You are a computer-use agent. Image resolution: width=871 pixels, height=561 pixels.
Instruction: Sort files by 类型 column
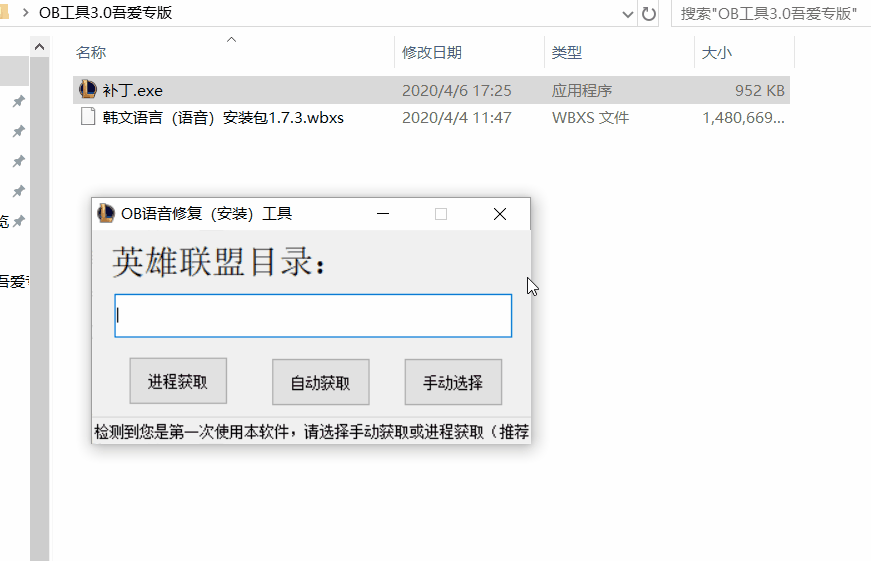point(567,53)
